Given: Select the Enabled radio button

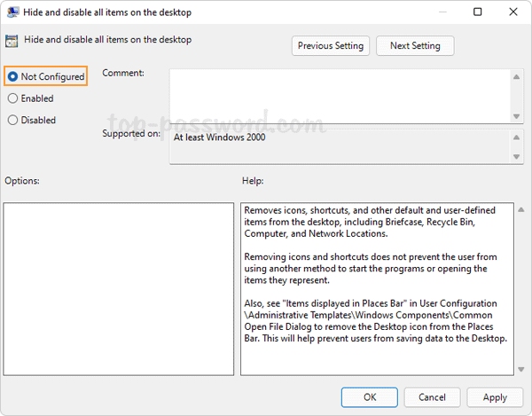Looking at the screenshot, I should (13, 98).
